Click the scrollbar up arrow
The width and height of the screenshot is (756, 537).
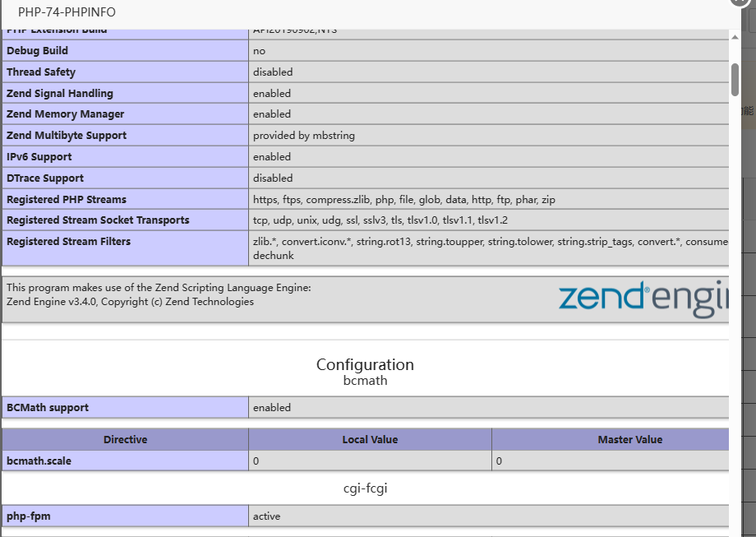tap(735, 37)
